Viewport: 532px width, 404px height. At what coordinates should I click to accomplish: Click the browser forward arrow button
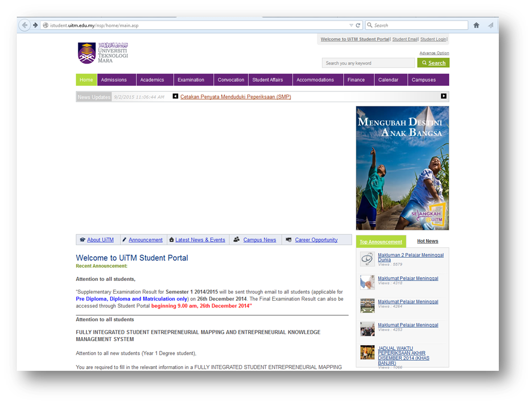[x=35, y=25]
